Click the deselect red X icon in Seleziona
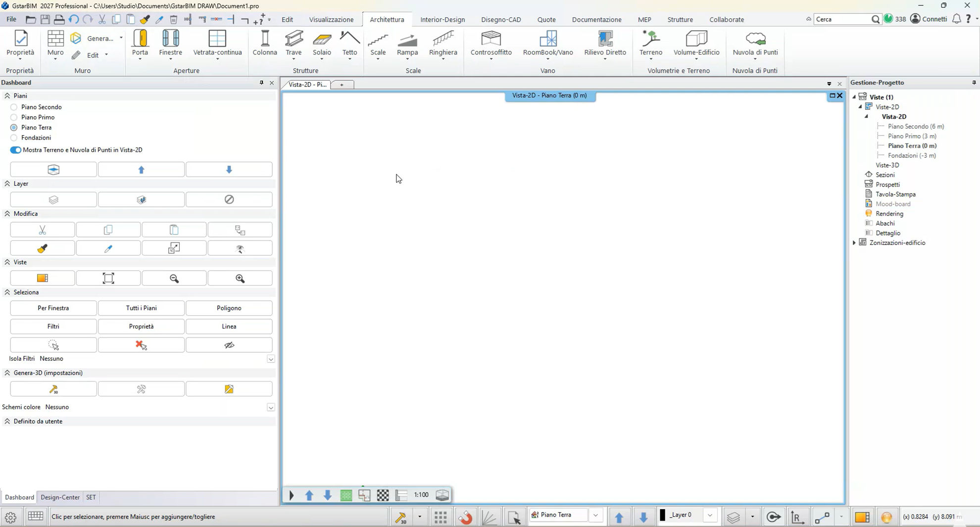The image size is (980, 527). click(x=141, y=345)
